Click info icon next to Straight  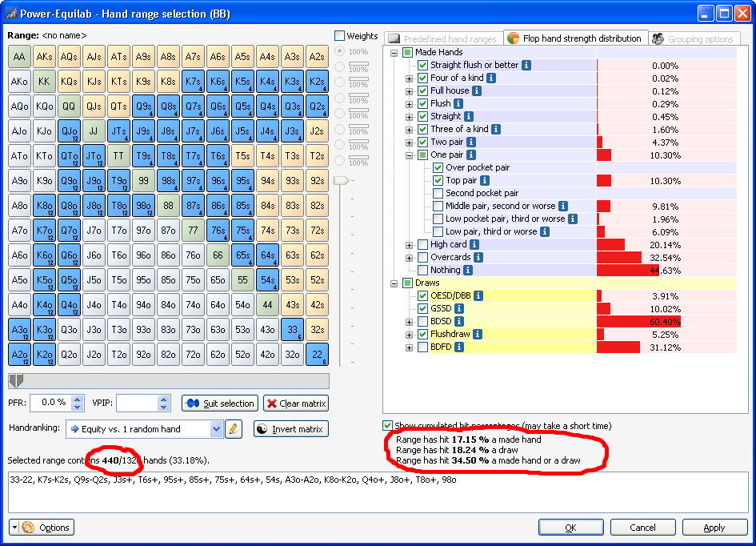[x=469, y=116]
